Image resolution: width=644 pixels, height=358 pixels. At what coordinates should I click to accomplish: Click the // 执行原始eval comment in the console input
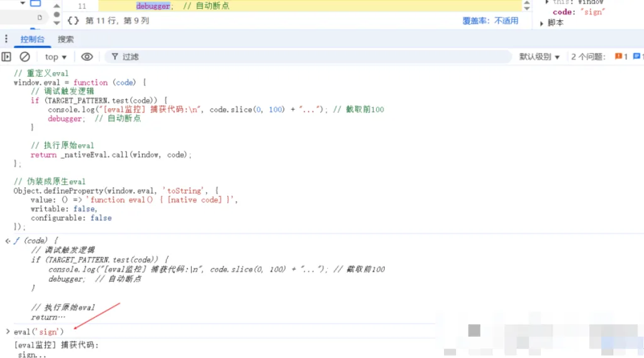[x=62, y=146]
